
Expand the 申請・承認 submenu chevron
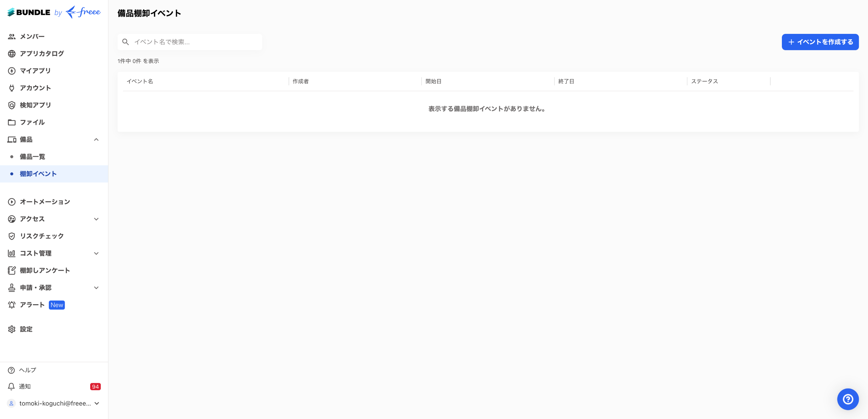point(96,288)
